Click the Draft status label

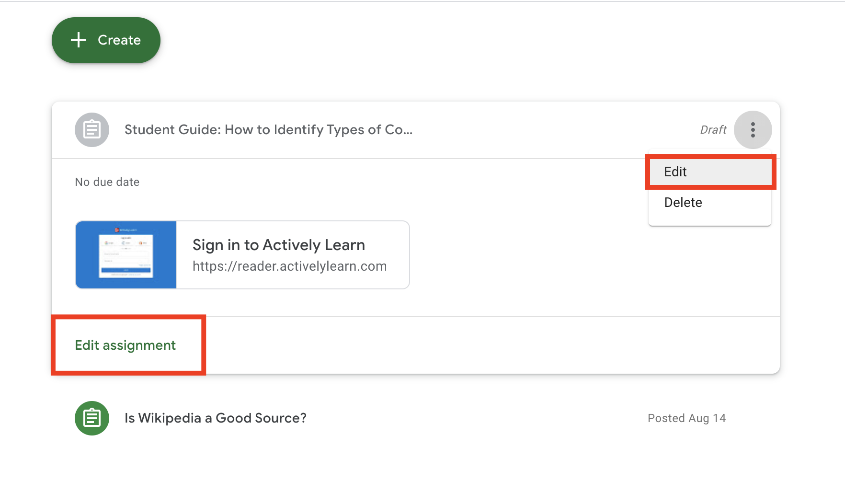click(713, 130)
